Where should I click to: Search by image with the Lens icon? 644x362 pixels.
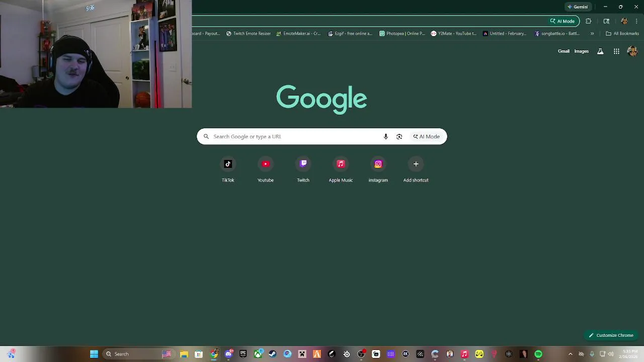click(399, 136)
